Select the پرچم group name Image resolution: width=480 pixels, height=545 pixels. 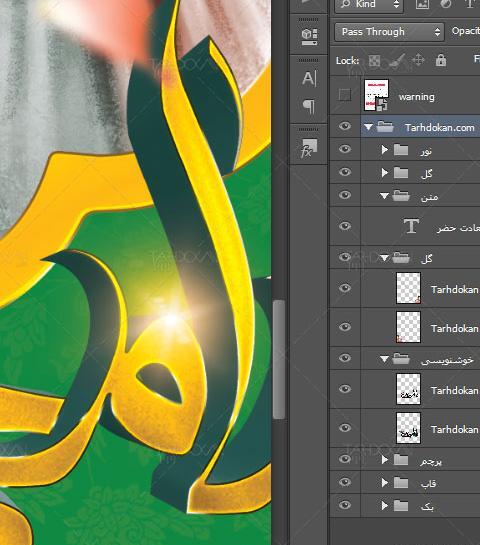431,461
